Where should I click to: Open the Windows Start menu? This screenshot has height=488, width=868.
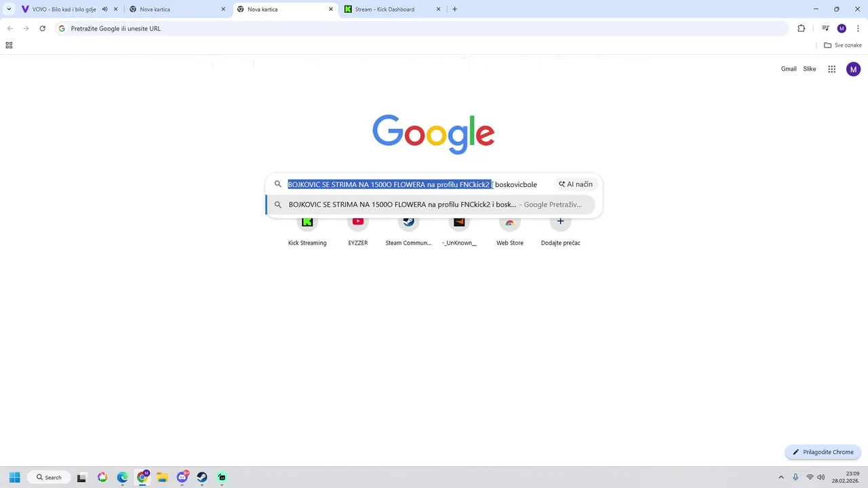[x=14, y=477]
